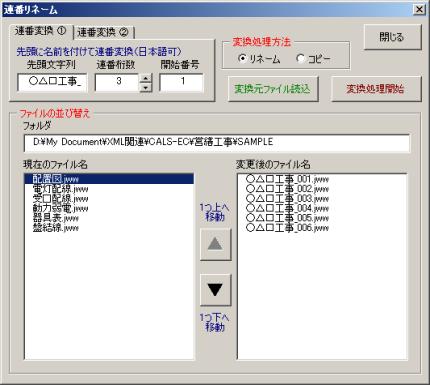Screen dimensions: 430x385
Task: Increase 連番桁数 with spinner up arrow
Action: [x=145, y=79]
